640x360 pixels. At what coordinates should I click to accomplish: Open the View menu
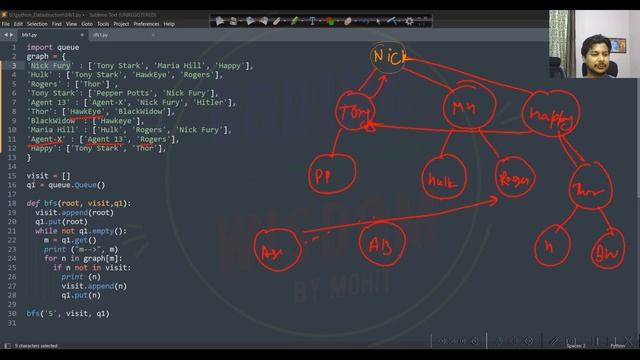(x=71, y=24)
